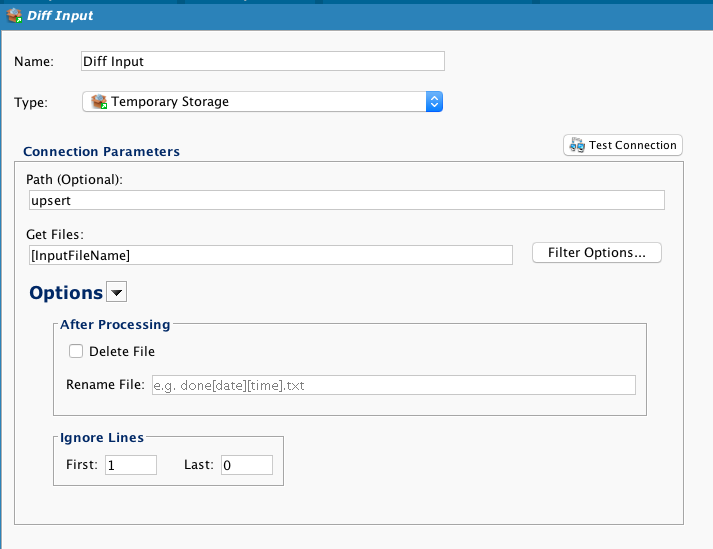Screen dimensions: 713x549
Task: Click into the Name text field
Action: (x=262, y=61)
